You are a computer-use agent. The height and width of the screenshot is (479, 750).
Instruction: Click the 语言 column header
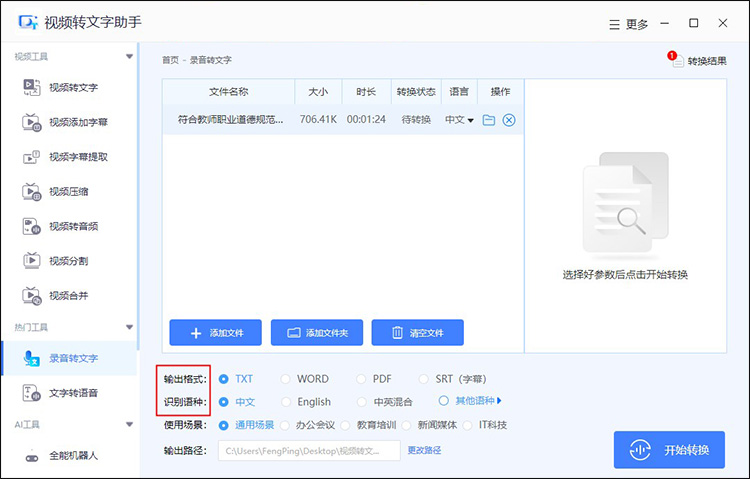pyautogui.click(x=459, y=91)
